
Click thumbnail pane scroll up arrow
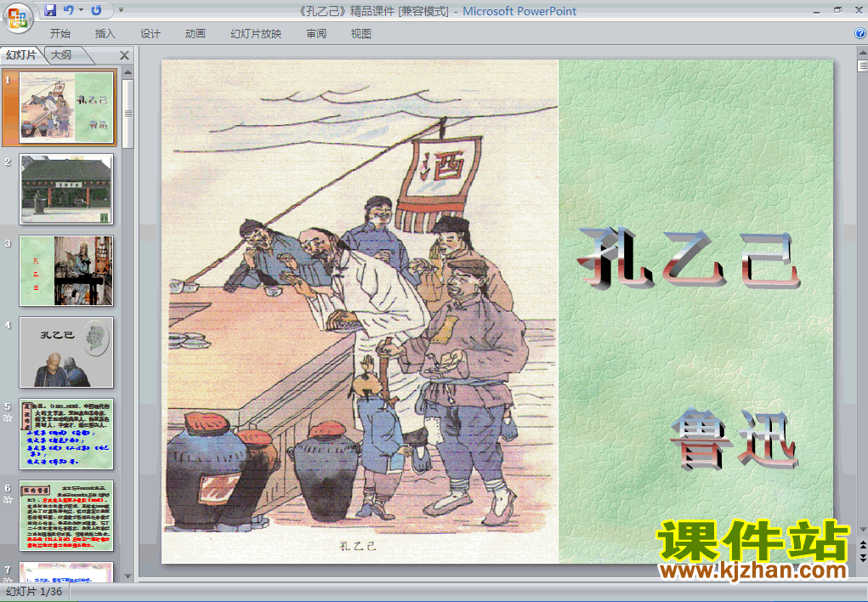coord(128,72)
